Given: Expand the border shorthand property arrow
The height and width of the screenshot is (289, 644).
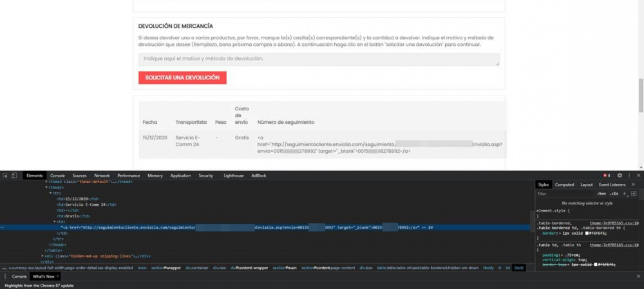Looking at the screenshot, I should 560,233.
